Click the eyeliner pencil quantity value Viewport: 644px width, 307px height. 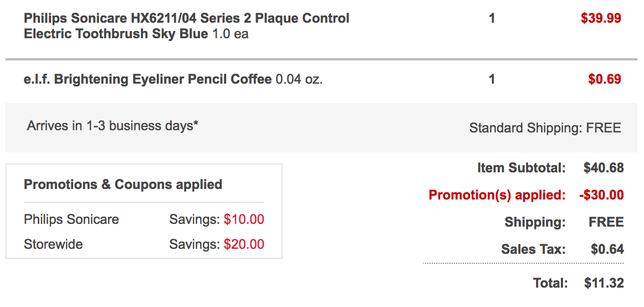tap(492, 79)
